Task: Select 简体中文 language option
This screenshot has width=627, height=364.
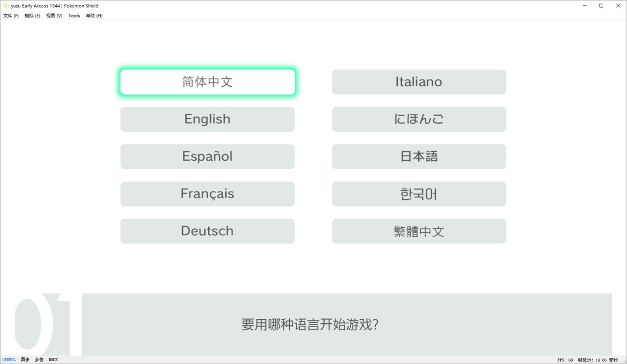Action: 207,82
